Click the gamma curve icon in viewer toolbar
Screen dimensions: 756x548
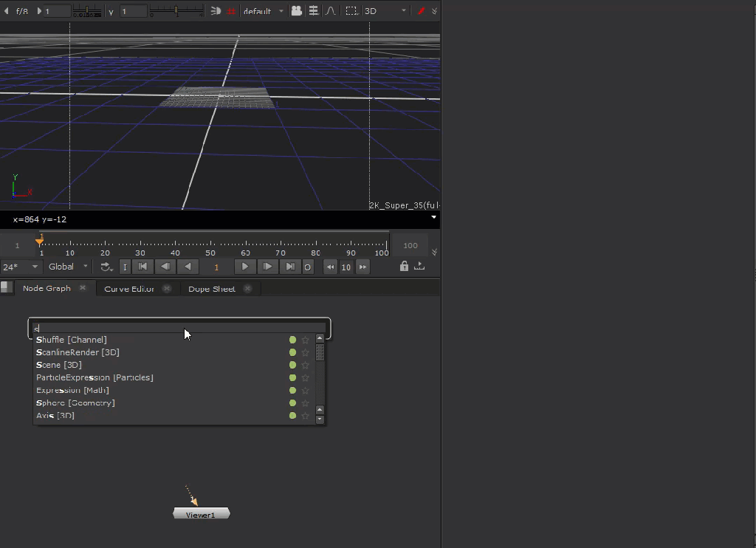(x=331, y=11)
